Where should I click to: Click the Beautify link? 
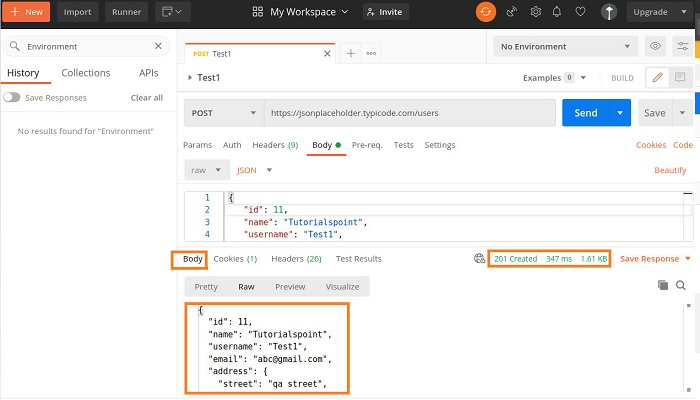point(670,170)
